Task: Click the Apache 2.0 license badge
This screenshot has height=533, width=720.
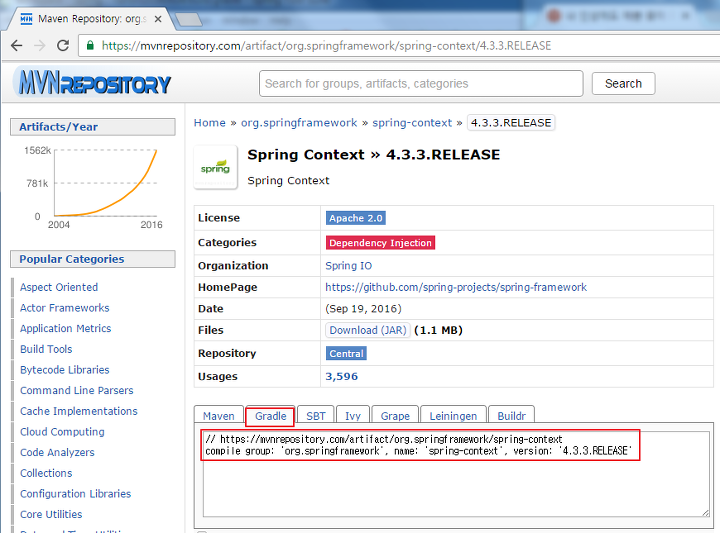Action: pyautogui.click(x=356, y=218)
